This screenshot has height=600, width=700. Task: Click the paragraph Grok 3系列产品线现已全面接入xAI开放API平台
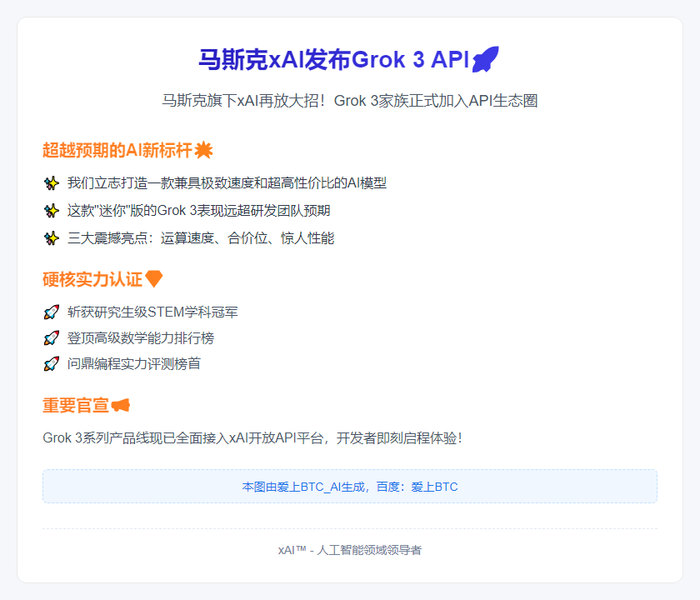[252, 438]
